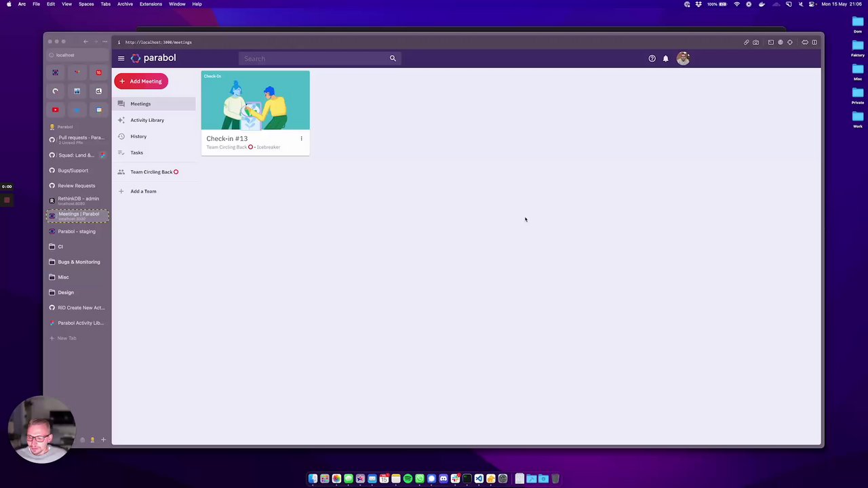The image size is (868, 488).
Task: Open Finder in the Dock
Action: pyautogui.click(x=313, y=479)
